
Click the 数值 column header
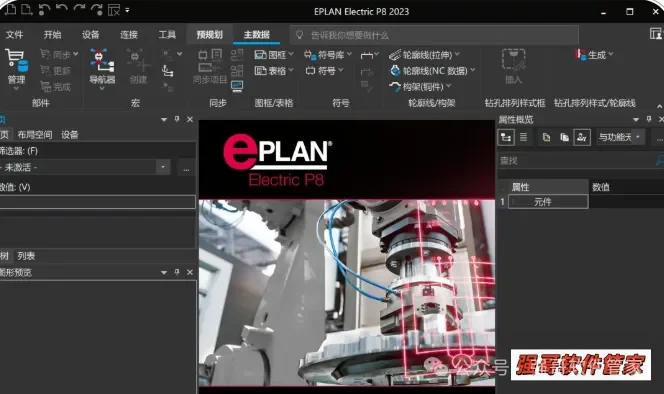[626, 187]
